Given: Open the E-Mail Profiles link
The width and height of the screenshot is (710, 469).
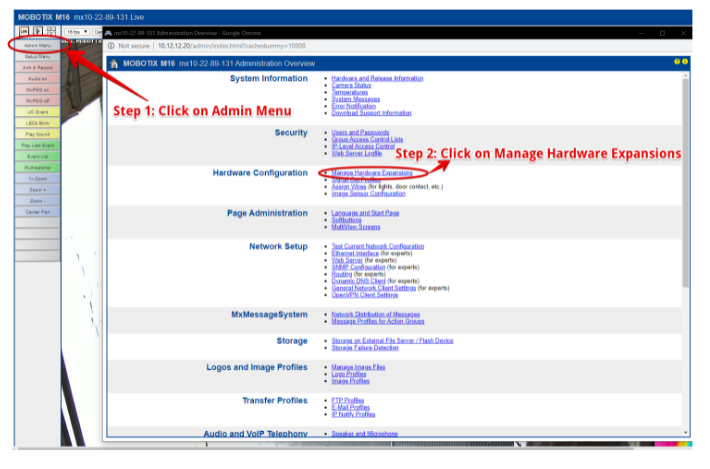Looking at the screenshot, I should pos(350,407).
